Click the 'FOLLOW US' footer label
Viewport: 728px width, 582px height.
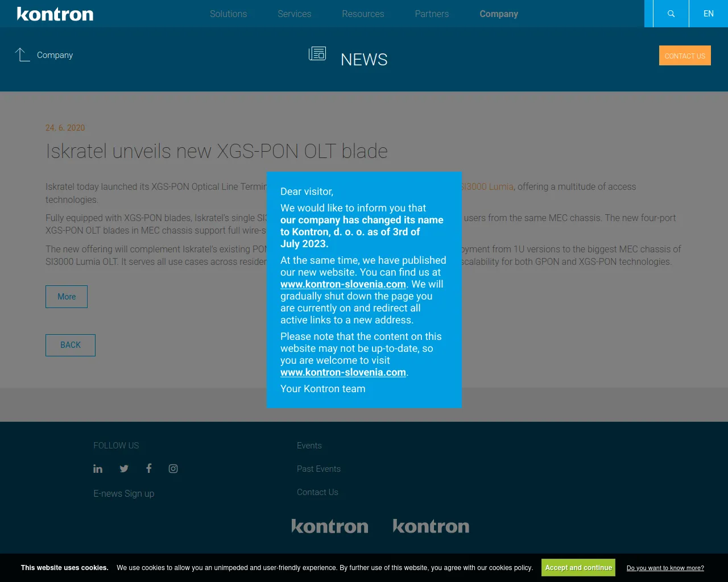116,446
